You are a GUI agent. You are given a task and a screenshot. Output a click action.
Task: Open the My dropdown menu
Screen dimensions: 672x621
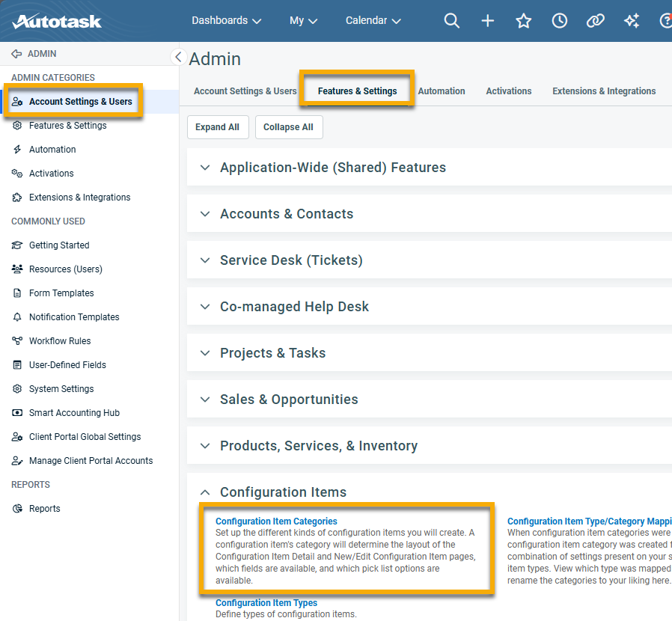(x=303, y=20)
